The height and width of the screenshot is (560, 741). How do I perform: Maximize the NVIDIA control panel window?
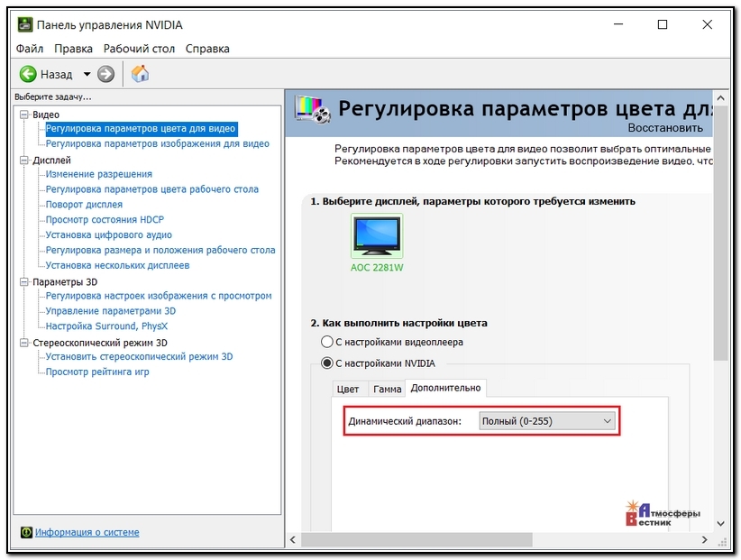coord(663,24)
